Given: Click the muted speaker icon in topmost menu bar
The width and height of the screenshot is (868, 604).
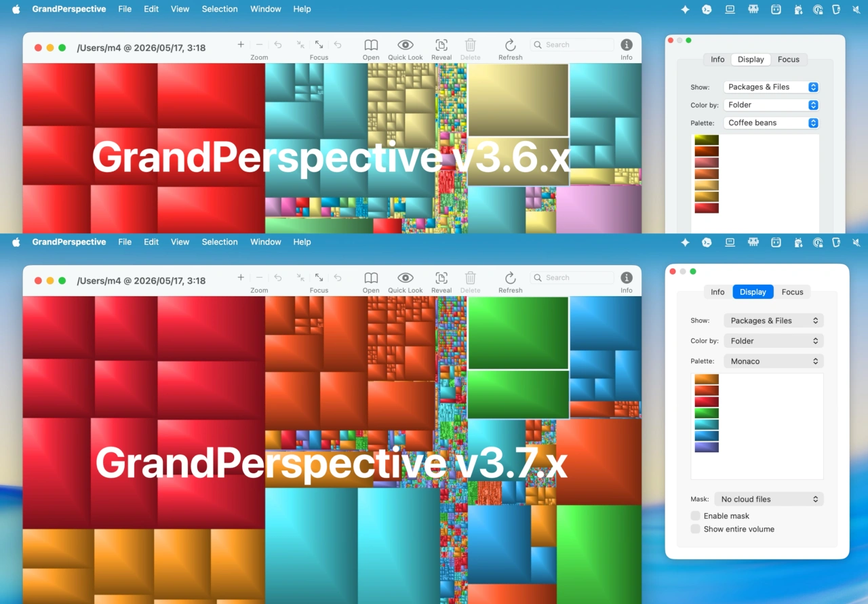Looking at the screenshot, I should (x=856, y=9).
